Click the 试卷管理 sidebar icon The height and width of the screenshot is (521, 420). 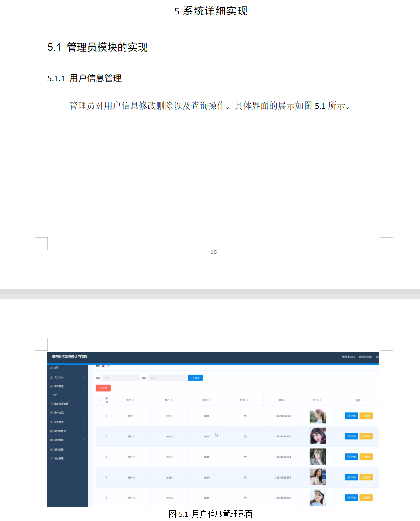(51, 421)
